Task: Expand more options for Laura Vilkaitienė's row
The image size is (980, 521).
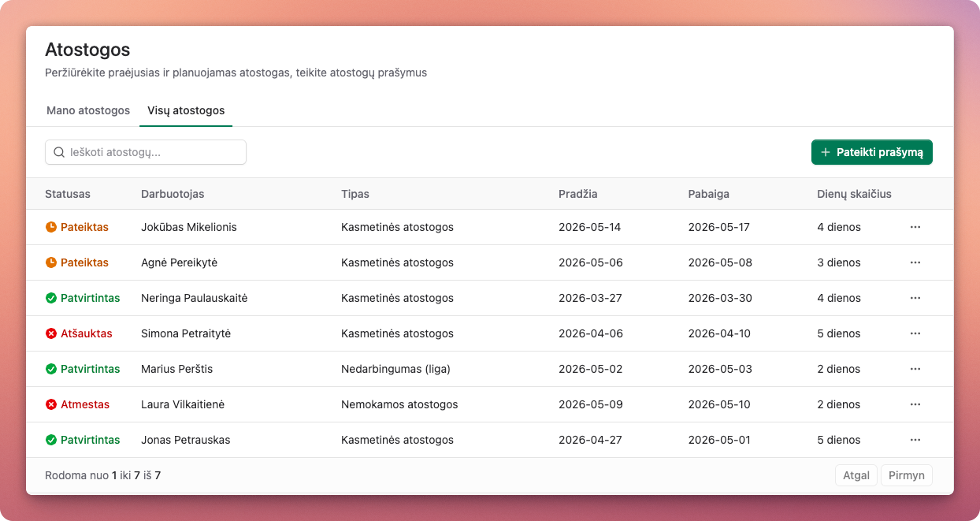Action: tap(915, 404)
